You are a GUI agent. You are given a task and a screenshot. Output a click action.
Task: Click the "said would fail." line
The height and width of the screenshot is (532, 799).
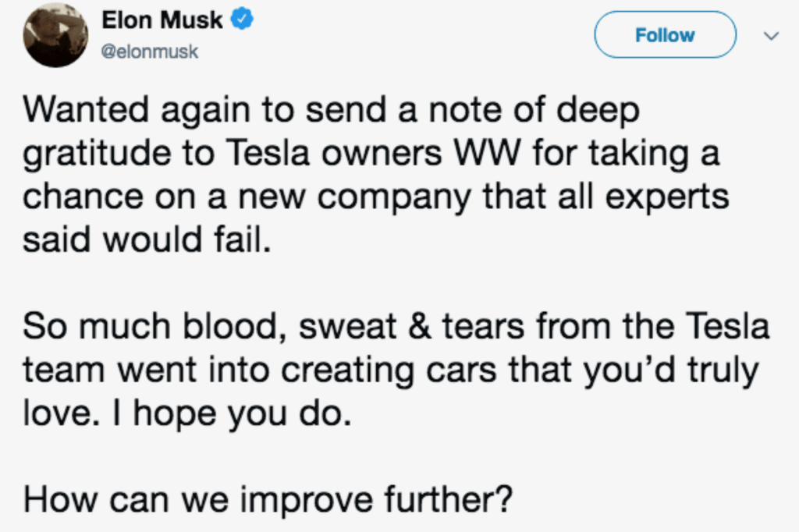click(146, 239)
